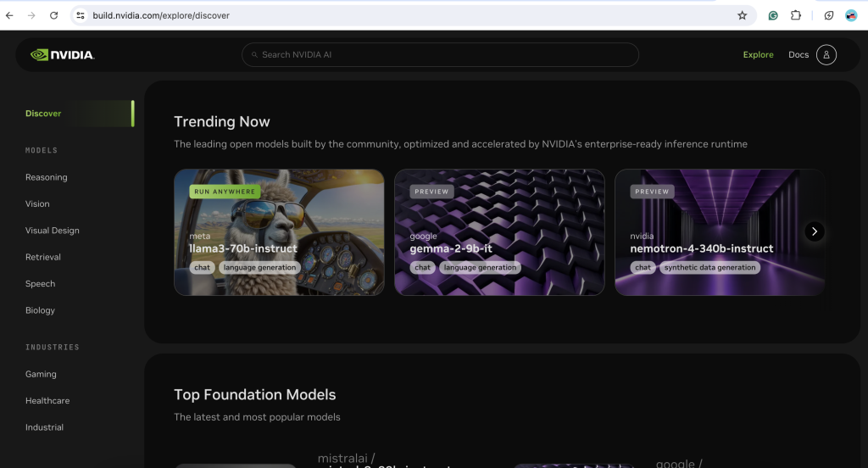Viewport: 868px width, 468px height.
Task: Click the Search NVIDIA AI field
Action: [x=440, y=55]
